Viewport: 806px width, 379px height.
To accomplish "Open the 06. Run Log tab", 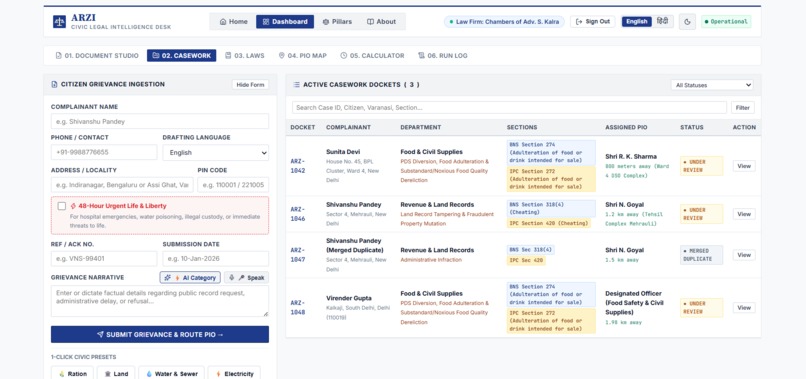I will point(443,56).
